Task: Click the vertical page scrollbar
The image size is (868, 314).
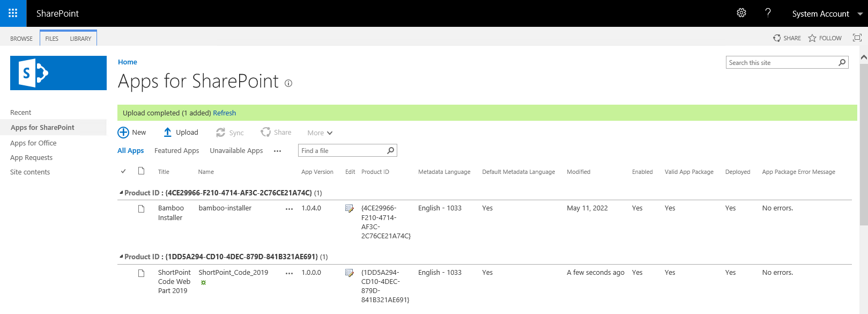Action: tap(864, 145)
